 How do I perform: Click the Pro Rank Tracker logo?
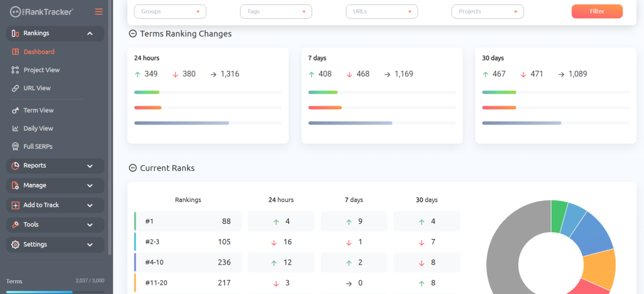pos(41,11)
